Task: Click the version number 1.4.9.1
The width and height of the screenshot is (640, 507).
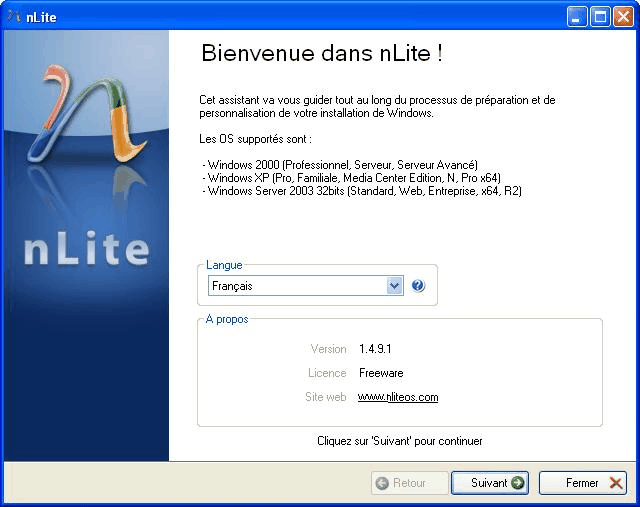Action: point(375,349)
